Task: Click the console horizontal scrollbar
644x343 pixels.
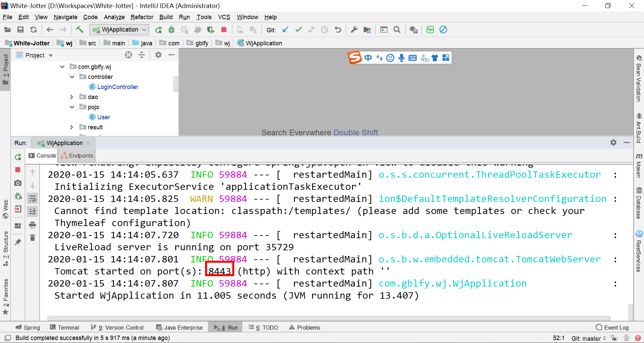Action: click(329, 318)
